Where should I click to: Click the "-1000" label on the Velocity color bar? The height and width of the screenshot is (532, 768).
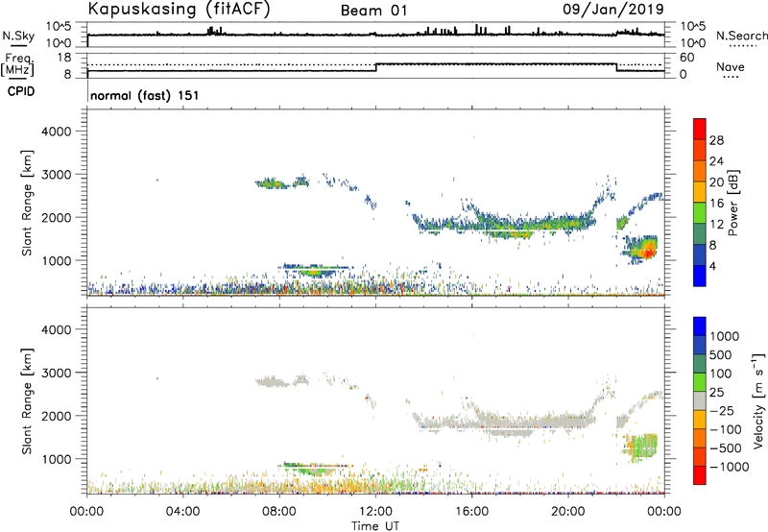click(729, 467)
